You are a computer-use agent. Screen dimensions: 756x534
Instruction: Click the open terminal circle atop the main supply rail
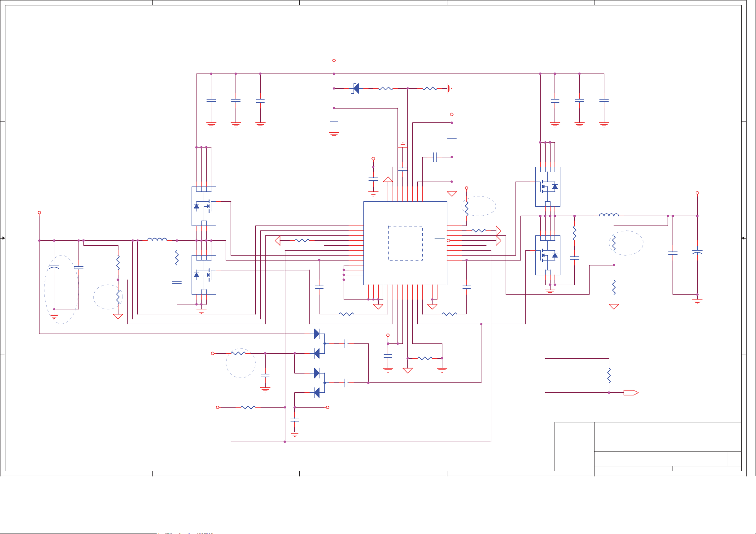pyautogui.click(x=334, y=61)
